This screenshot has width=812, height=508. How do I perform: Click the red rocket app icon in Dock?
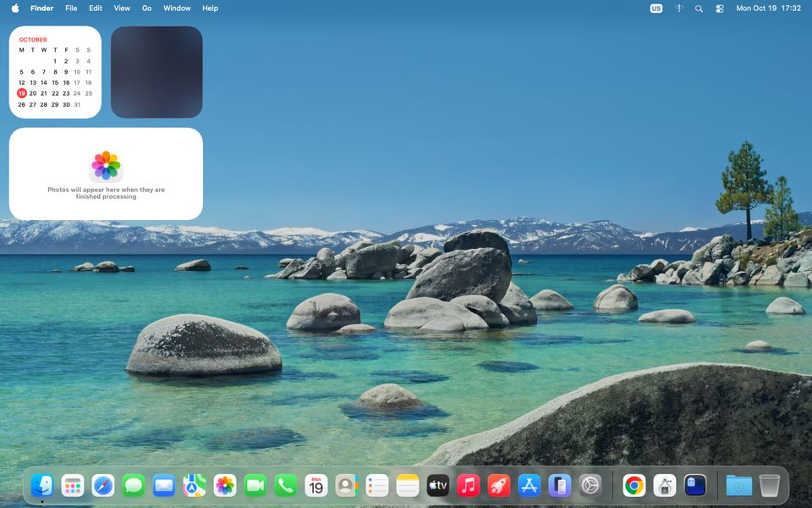499,486
